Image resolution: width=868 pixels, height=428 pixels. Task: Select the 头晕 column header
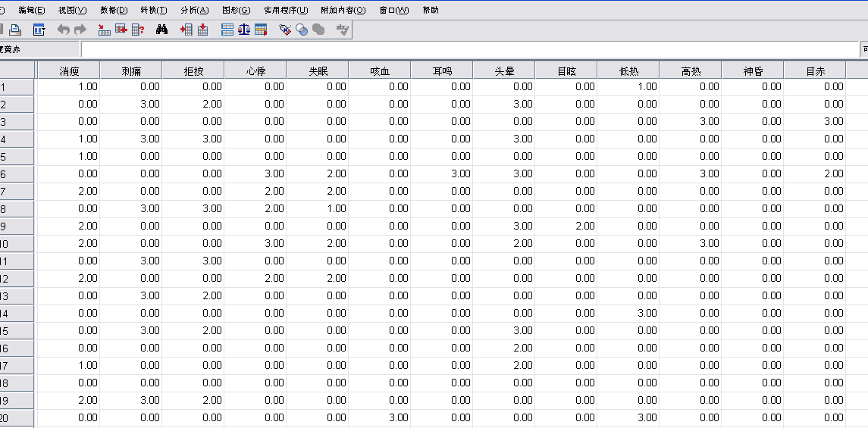click(x=504, y=71)
